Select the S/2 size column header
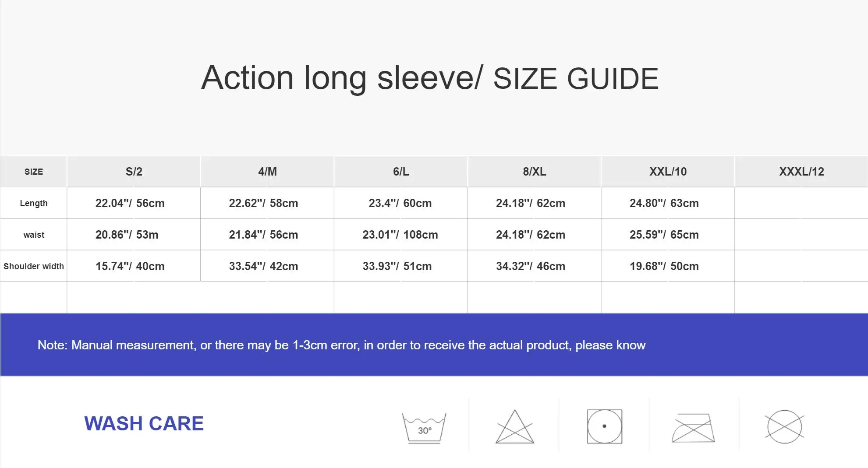Viewport: 868px width, 468px height. click(134, 172)
